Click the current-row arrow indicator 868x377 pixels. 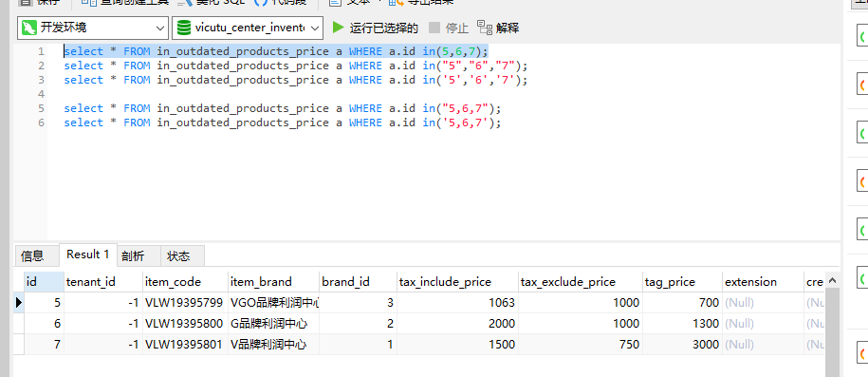19,303
